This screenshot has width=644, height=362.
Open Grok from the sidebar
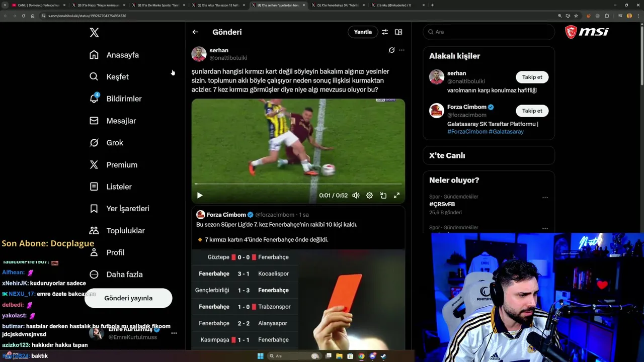[106, 143]
